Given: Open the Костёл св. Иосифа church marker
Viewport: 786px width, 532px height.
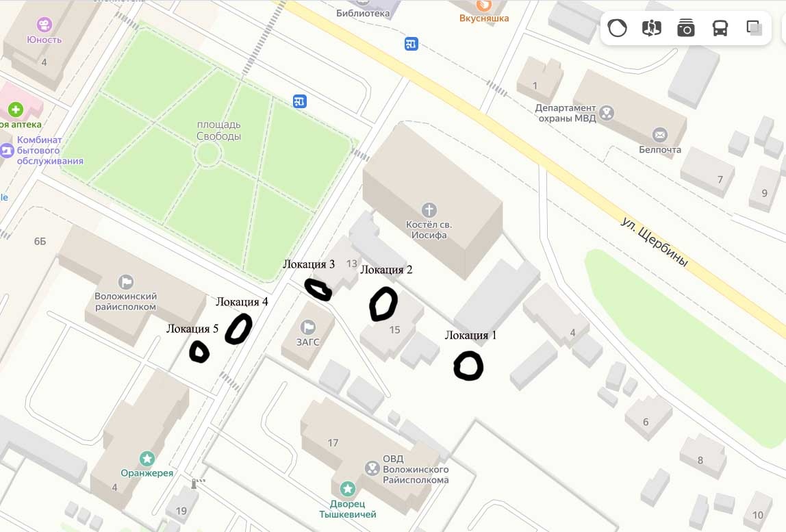Looking at the screenshot, I should [429, 210].
